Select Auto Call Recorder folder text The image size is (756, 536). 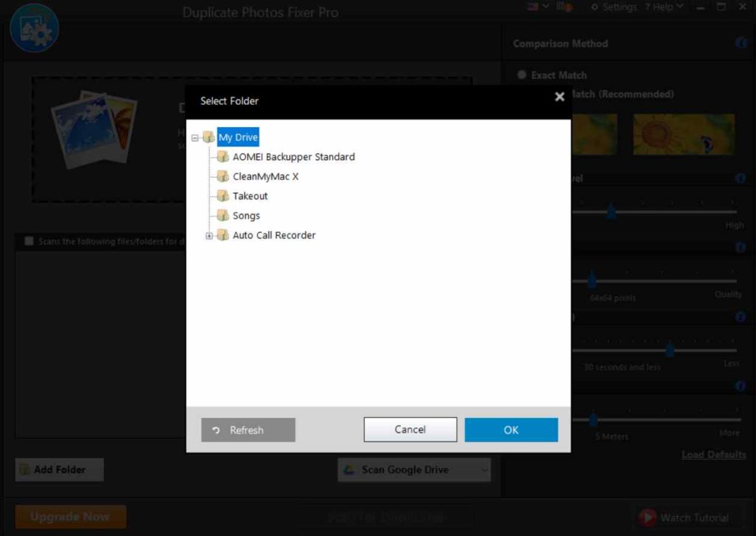274,236
